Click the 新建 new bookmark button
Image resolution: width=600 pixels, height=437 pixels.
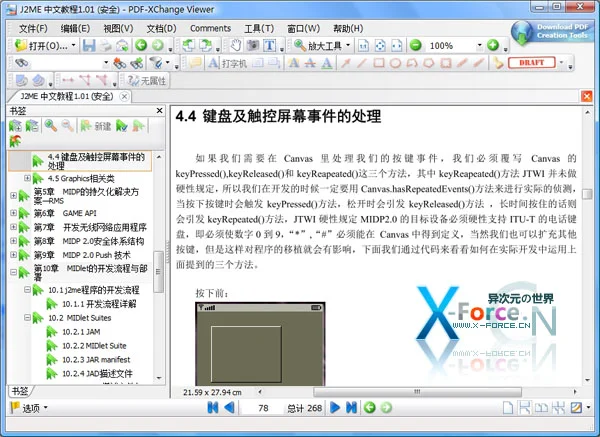[96, 126]
